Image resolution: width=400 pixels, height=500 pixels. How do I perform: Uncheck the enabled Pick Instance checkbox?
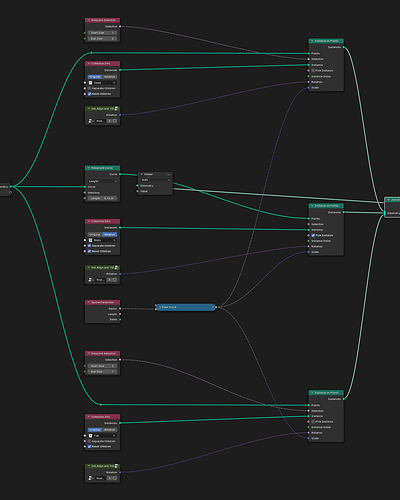coord(313,235)
